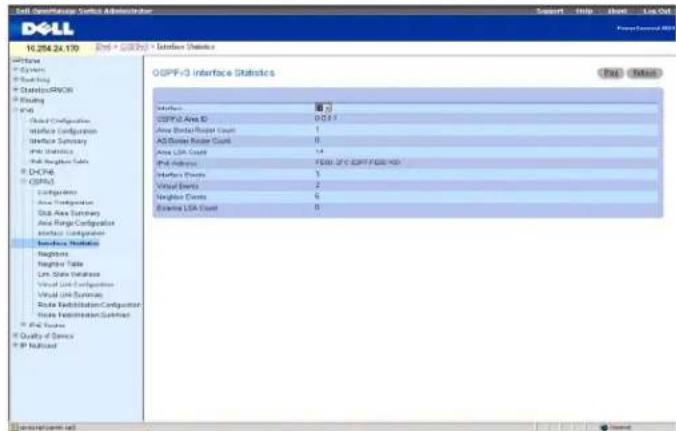Click the Print button
The width and height of the screenshot is (676, 431).
[x=610, y=73]
